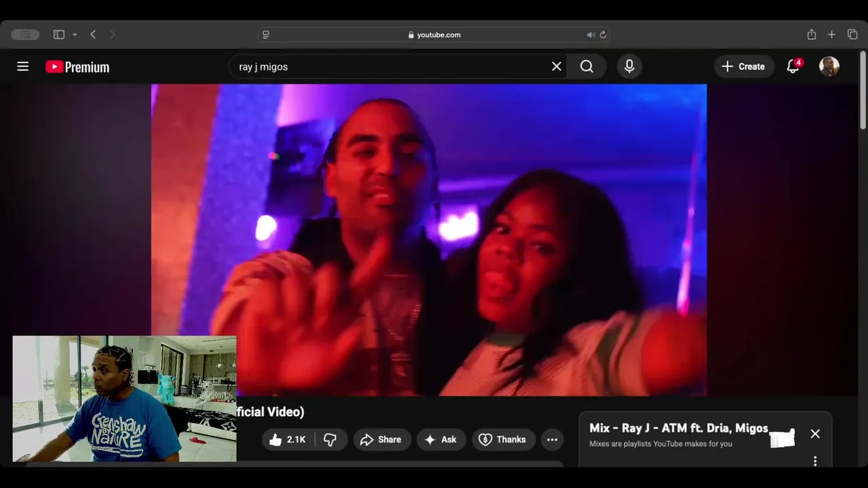This screenshot has height=488, width=868.
Task: Go to YouTube Premium home logo
Action: point(77,67)
